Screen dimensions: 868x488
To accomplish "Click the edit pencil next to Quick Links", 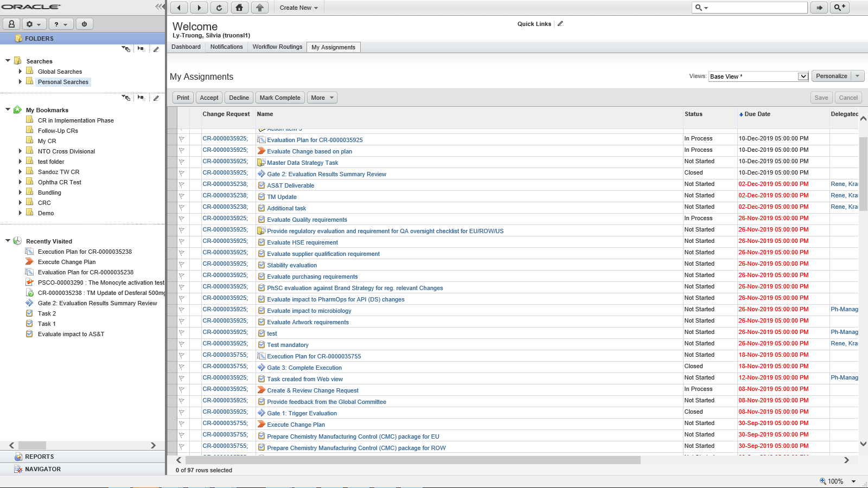I will coord(560,24).
